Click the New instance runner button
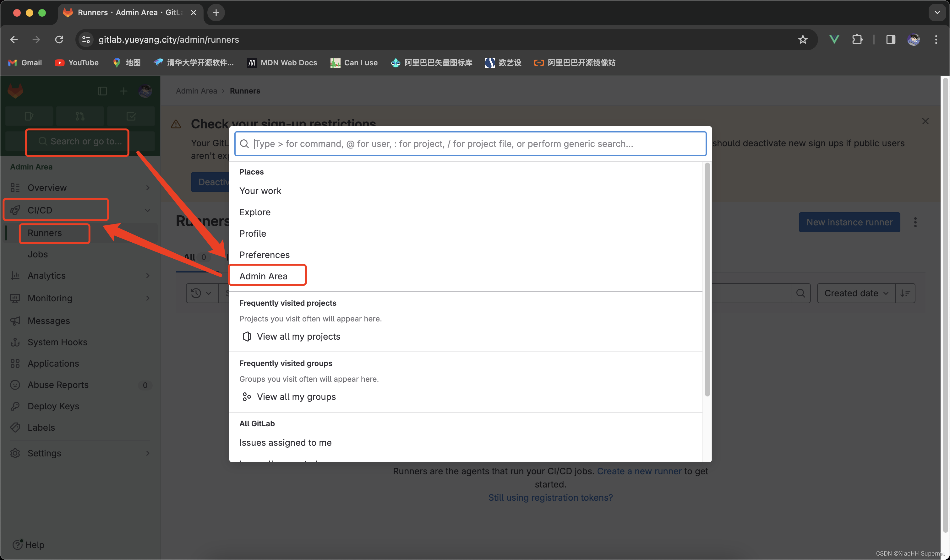Viewport: 950px width, 560px height. (x=849, y=222)
